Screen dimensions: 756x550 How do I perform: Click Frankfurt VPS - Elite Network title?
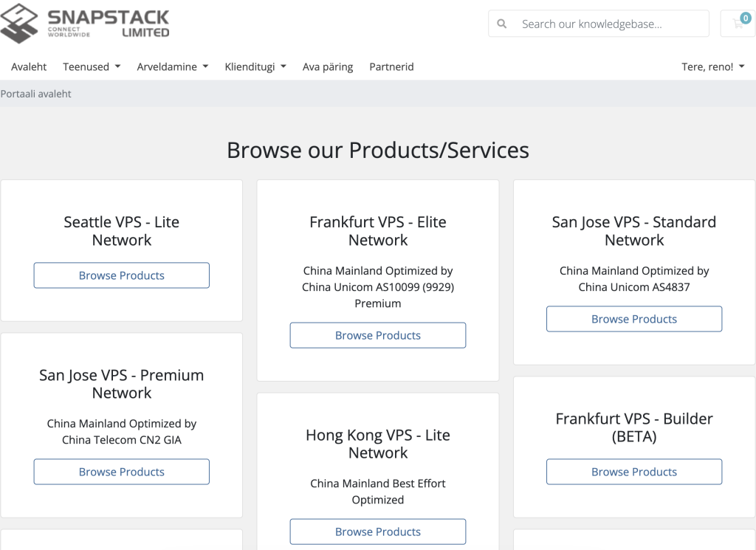[x=378, y=231]
